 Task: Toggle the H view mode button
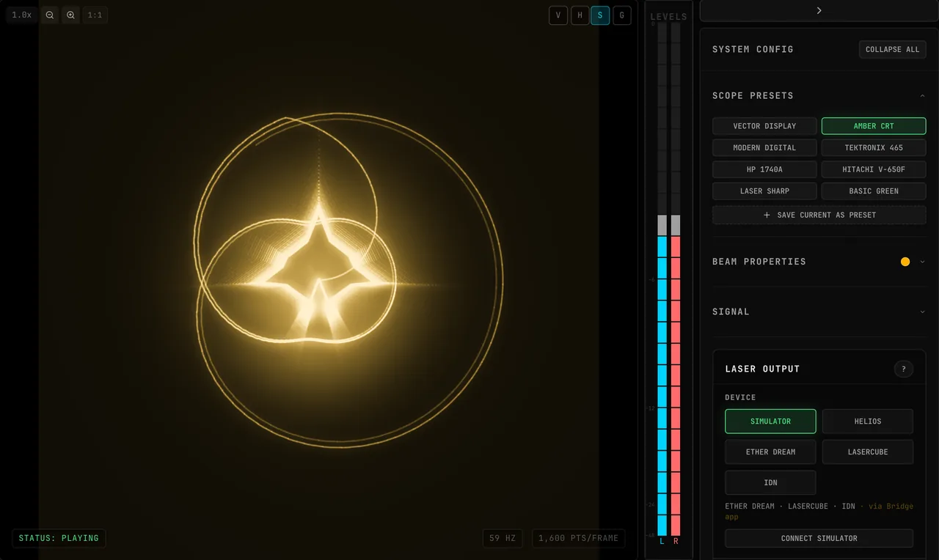(580, 15)
